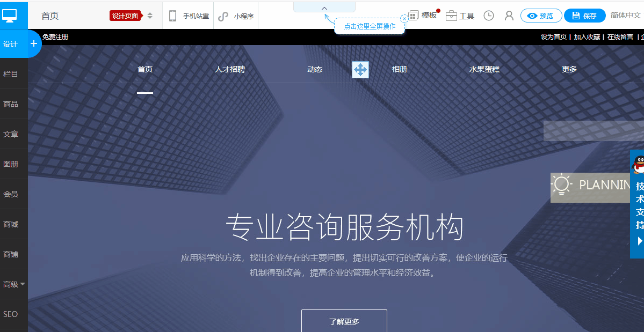The height and width of the screenshot is (332, 644).
Task: Click the desktop monitor icon
Action: (10, 16)
